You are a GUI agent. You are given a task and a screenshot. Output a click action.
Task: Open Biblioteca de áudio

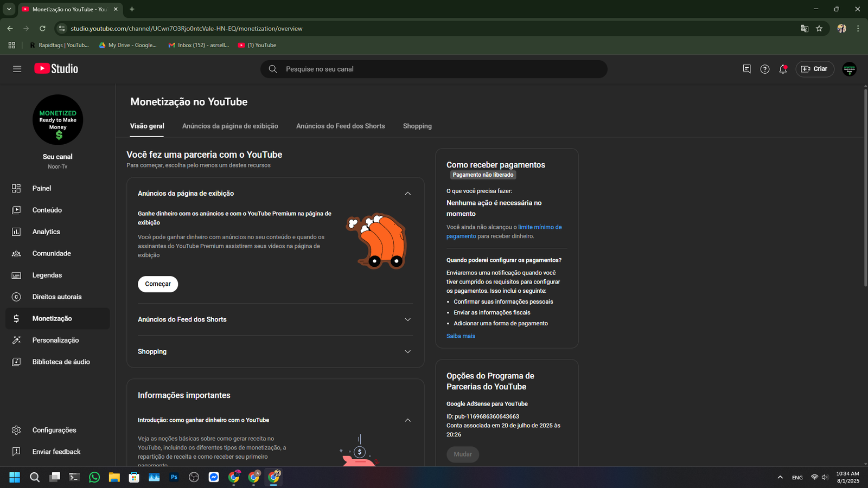(58, 362)
